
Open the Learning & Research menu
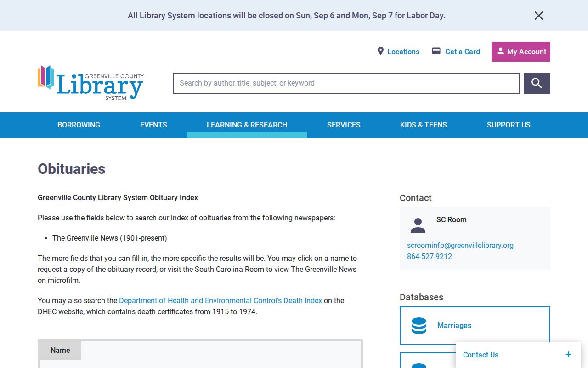[247, 125]
